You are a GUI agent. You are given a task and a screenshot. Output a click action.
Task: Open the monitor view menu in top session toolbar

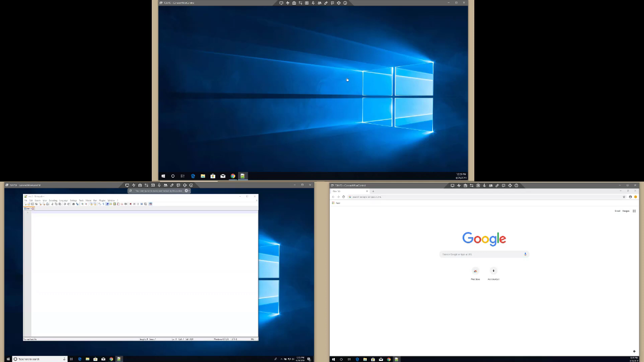[281, 3]
